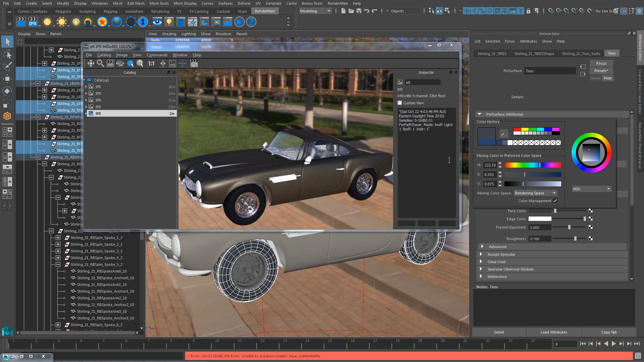Viewport: 644px width, 362px height.
Task: Click the save scene floppy disk icon
Action: tap(359, 11)
